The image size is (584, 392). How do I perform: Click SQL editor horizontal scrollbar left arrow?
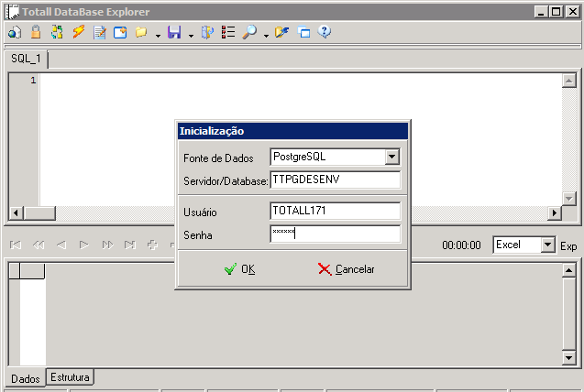click(x=16, y=212)
